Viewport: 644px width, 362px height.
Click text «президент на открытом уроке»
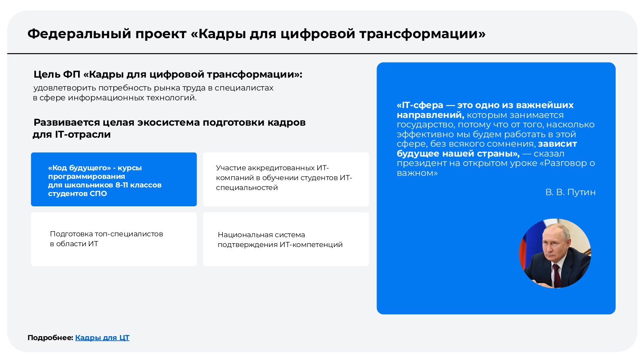(467, 163)
